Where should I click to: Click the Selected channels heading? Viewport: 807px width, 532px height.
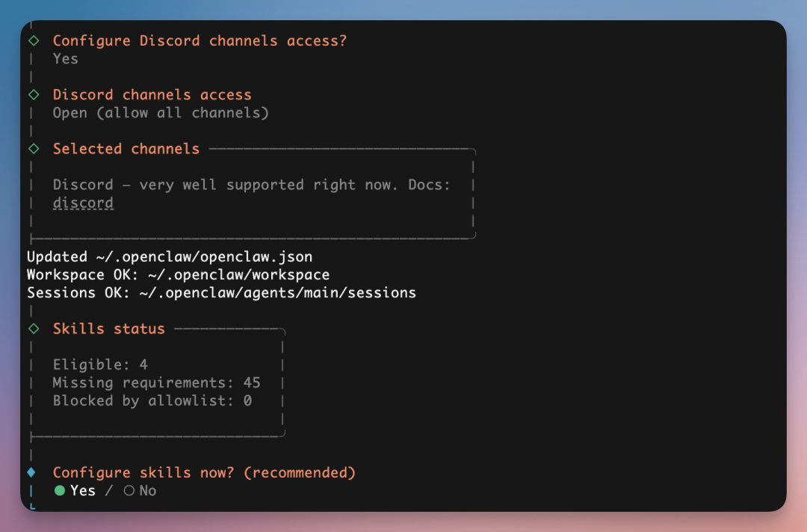coord(126,149)
